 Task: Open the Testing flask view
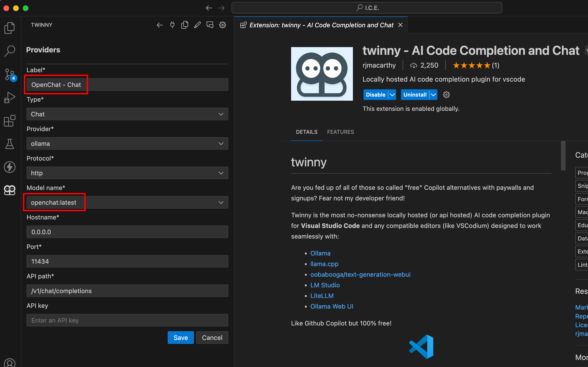pos(10,144)
